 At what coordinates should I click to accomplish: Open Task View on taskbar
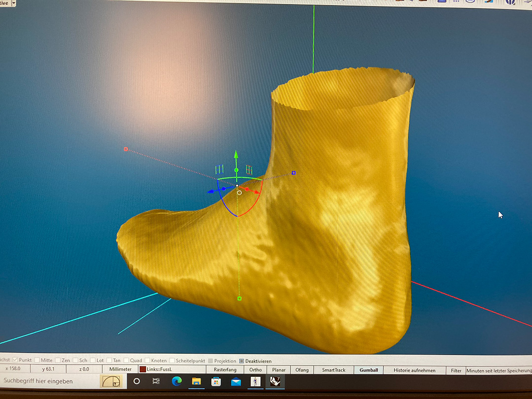click(x=156, y=381)
